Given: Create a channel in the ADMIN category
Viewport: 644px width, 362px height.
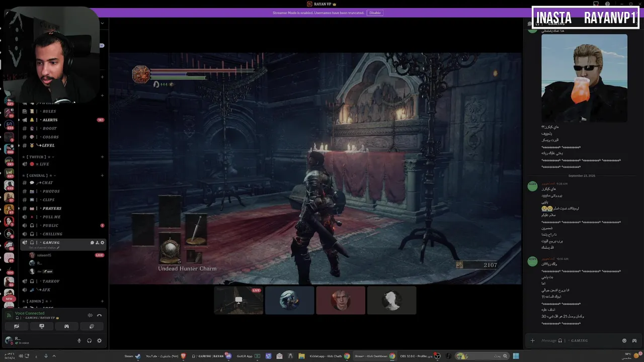Looking at the screenshot, I should point(102,301).
